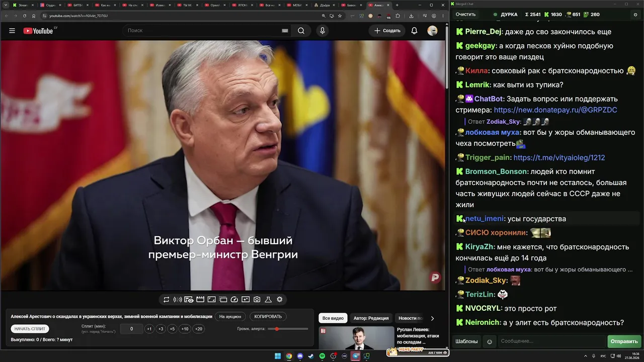Open Chrome tab search dropdown arrow

[x=6, y=5]
